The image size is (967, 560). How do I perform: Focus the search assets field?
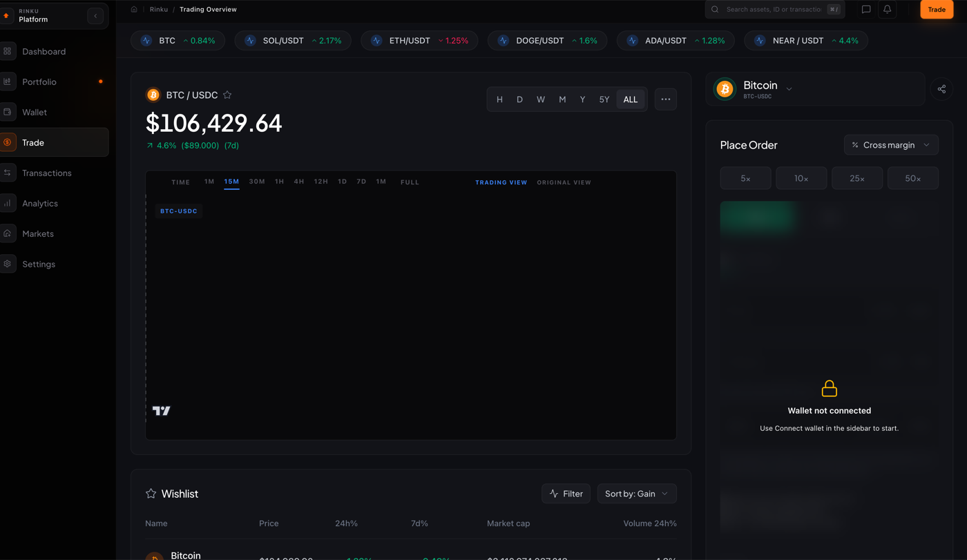[x=775, y=10]
